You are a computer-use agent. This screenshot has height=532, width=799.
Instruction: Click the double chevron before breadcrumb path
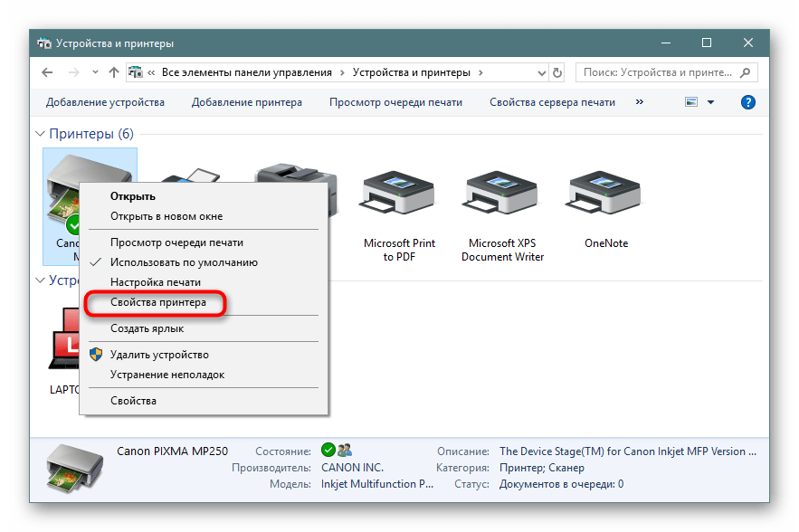tap(151, 72)
